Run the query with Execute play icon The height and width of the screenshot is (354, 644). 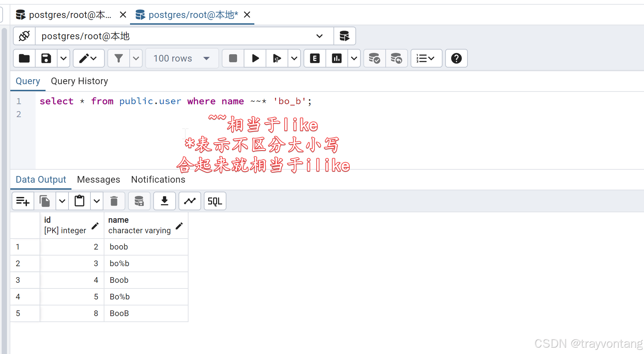click(255, 59)
